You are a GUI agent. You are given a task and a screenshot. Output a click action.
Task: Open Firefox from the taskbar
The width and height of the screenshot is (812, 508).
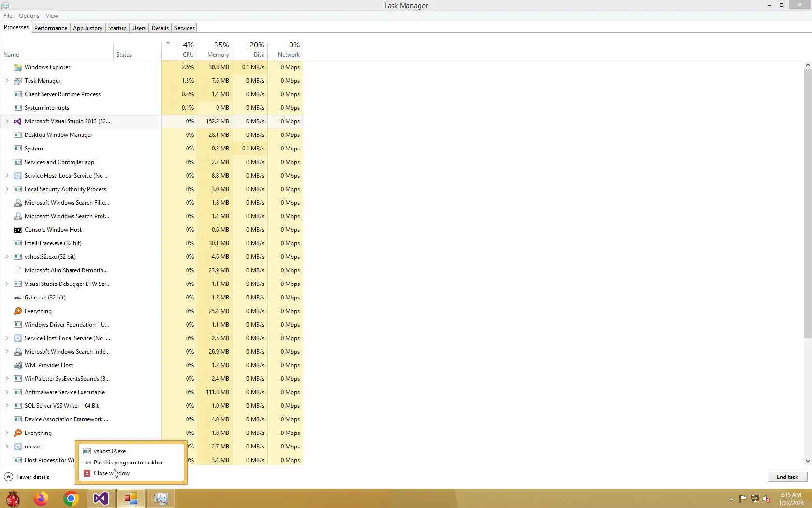[x=41, y=498]
